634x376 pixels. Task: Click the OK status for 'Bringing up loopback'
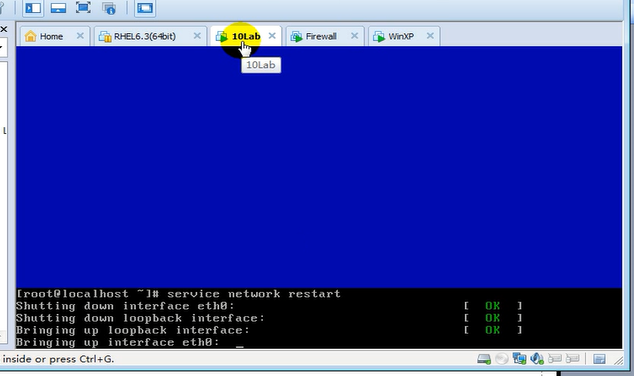point(492,330)
